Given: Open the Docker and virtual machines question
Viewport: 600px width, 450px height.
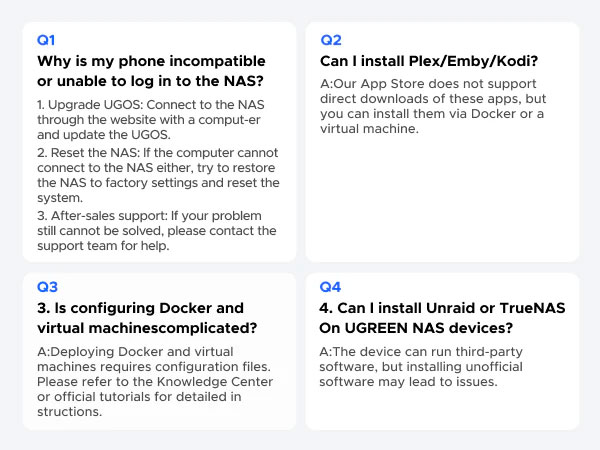Looking at the screenshot, I should [147, 318].
